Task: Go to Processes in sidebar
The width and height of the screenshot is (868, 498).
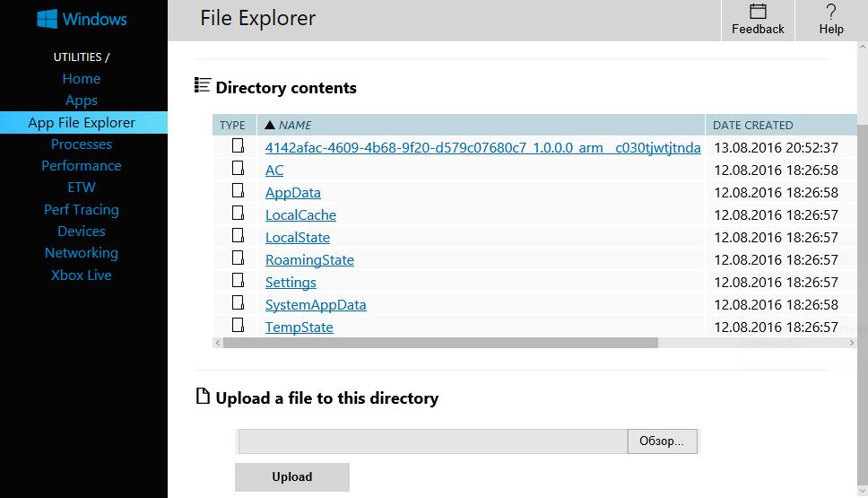Action: [82, 144]
